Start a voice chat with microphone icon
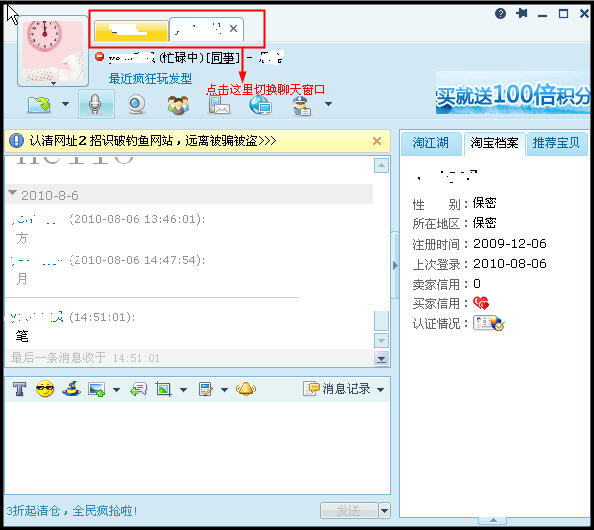 [96, 104]
